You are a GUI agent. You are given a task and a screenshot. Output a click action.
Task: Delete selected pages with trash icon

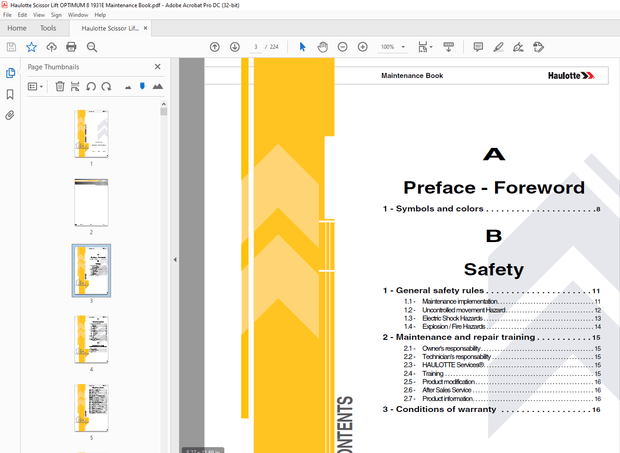click(60, 87)
